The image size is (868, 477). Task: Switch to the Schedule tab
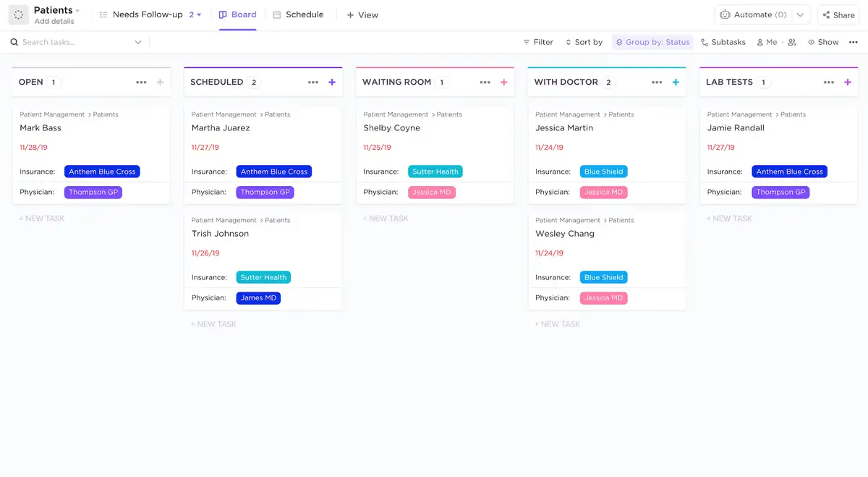click(299, 14)
